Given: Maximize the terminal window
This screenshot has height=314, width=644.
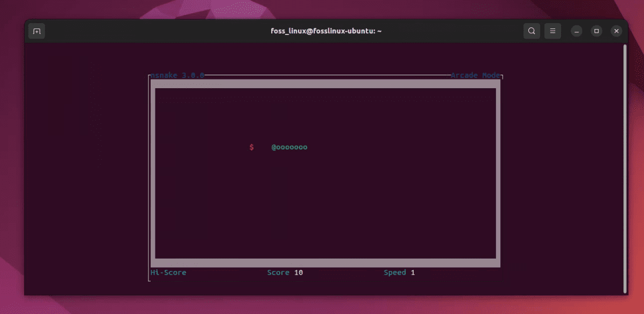Looking at the screenshot, I should click(x=597, y=31).
